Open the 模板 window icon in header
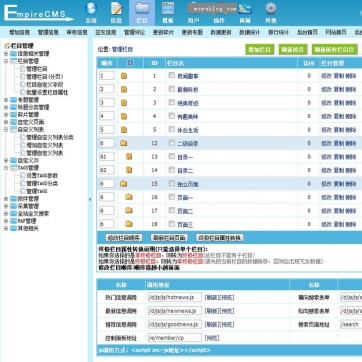The width and height of the screenshot is (362, 362). pos(168,9)
